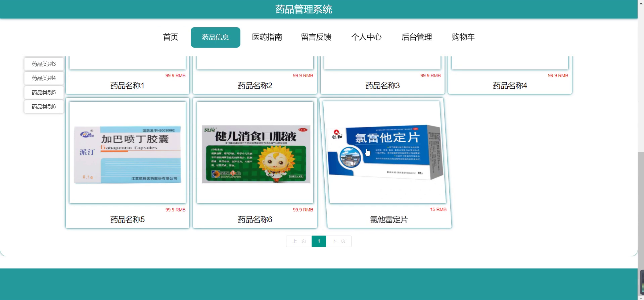Click the 药品名称2 title
644x300 pixels.
pyautogui.click(x=255, y=86)
